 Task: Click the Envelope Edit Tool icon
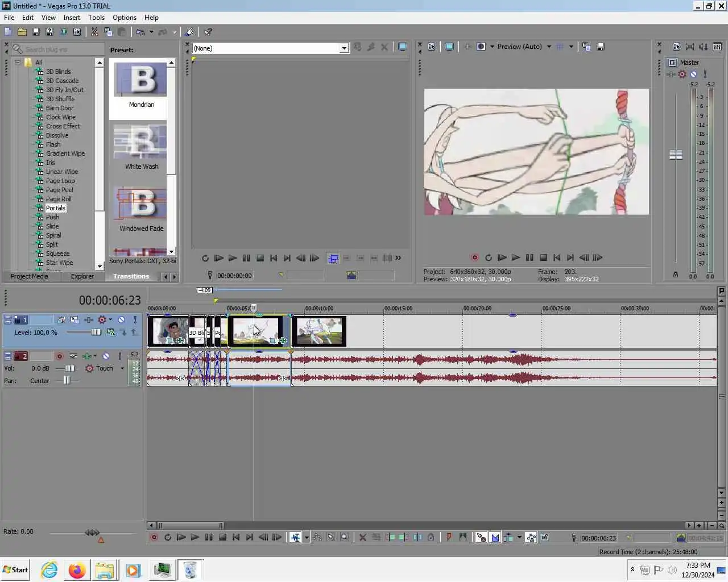point(317,537)
